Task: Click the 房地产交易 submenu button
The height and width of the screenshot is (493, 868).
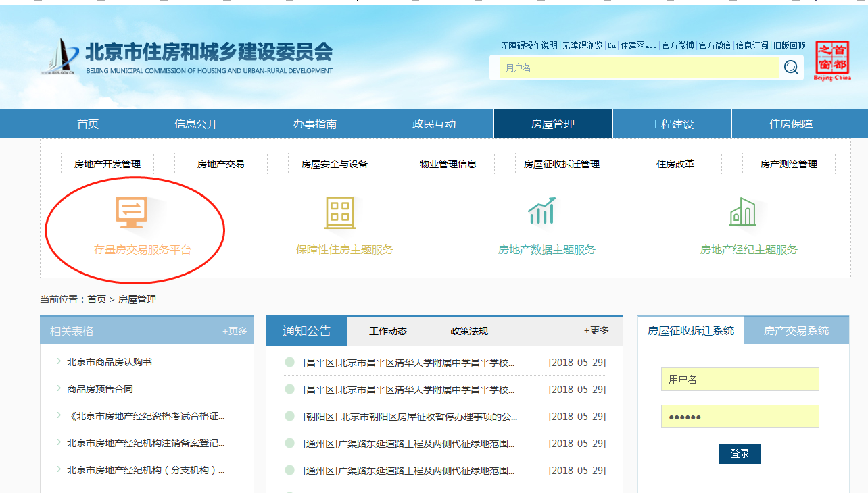Action: point(221,163)
